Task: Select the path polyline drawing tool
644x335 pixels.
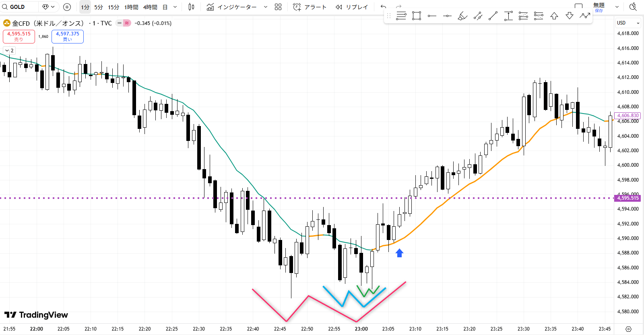Action: coord(585,16)
